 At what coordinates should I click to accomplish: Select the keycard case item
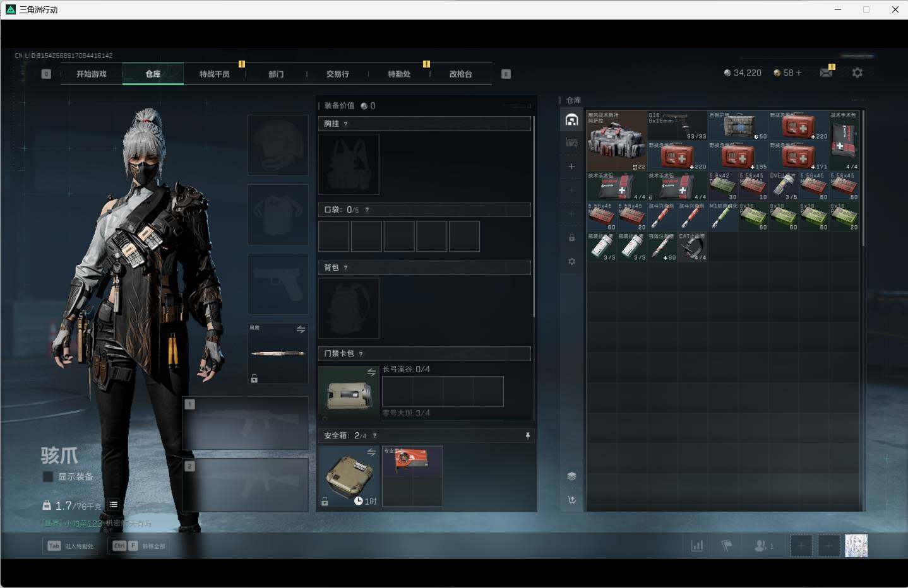point(349,395)
